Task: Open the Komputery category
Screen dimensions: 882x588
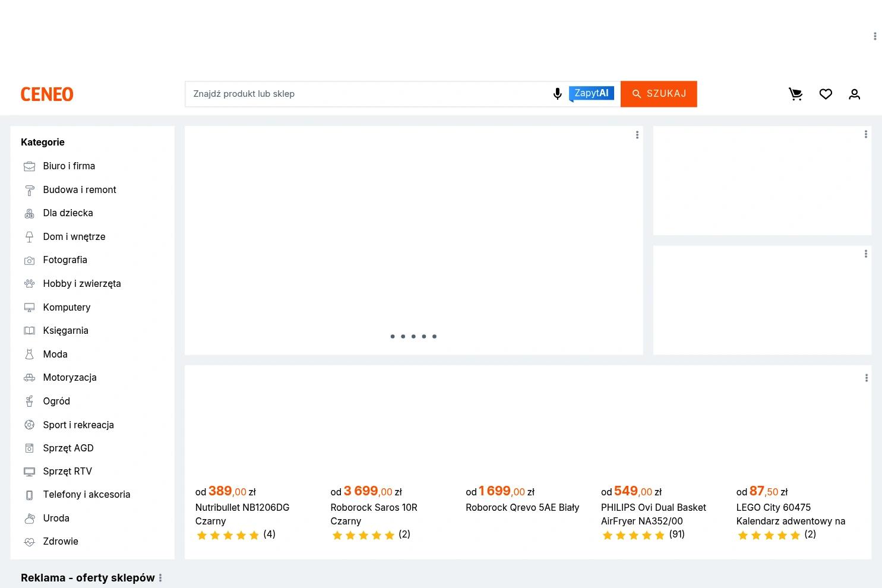Action: click(x=67, y=307)
